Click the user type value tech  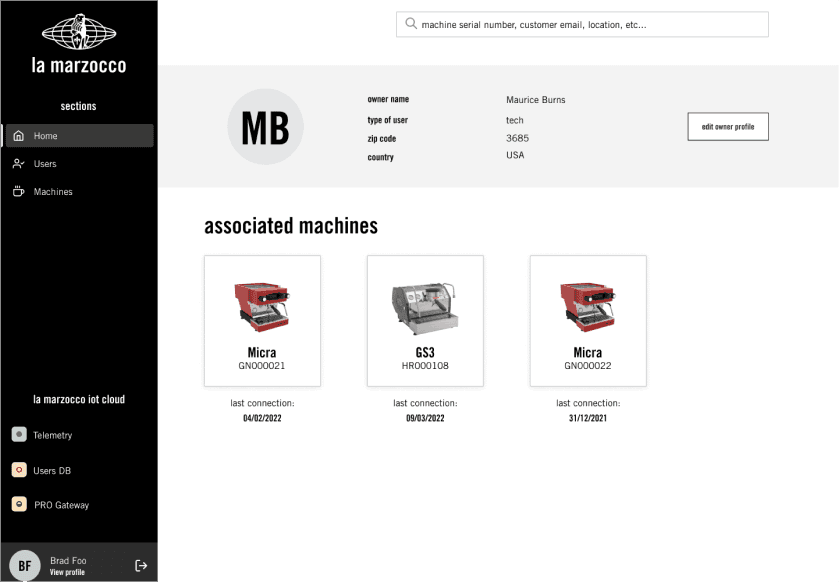pyautogui.click(x=515, y=120)
